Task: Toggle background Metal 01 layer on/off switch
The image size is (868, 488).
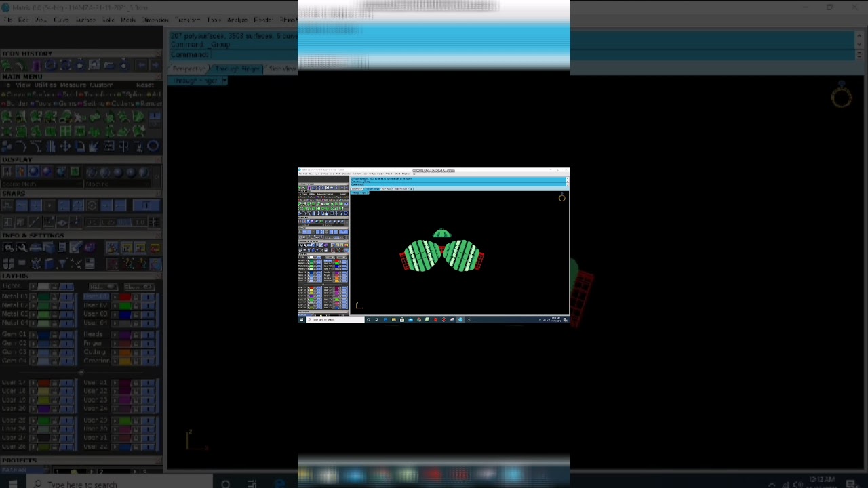Action: pos(66,296)
